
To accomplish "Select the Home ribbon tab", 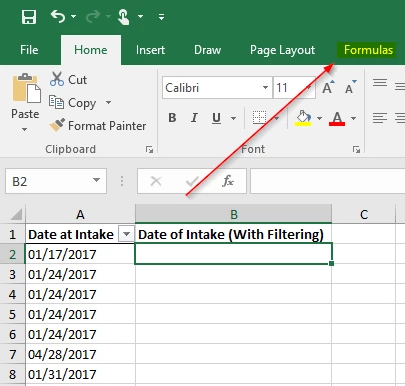I will pos(91,50).
